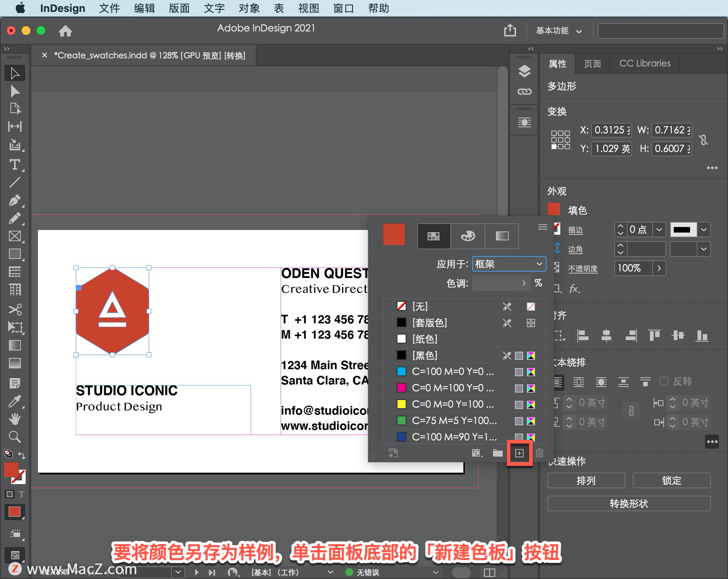This screenshot has height=579, width=728.
Task: Click the 转换形状 button
Action: (x=629, y=504)
